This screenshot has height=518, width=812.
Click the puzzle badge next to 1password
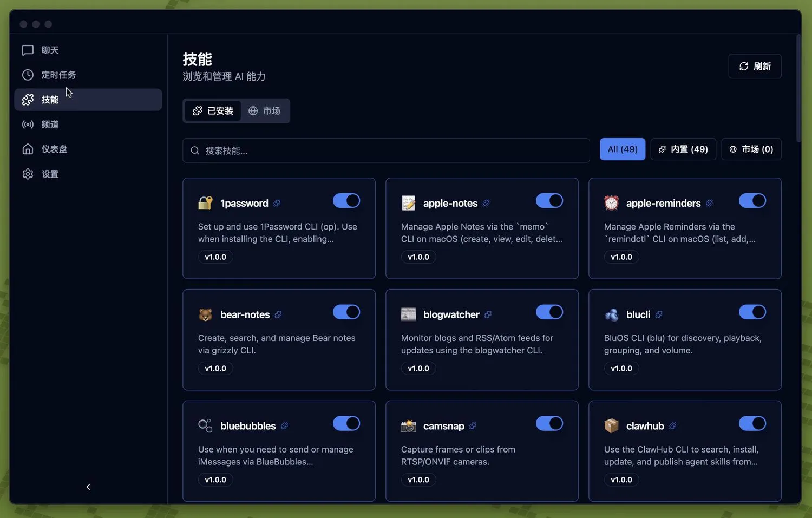[x=277, y=203]
